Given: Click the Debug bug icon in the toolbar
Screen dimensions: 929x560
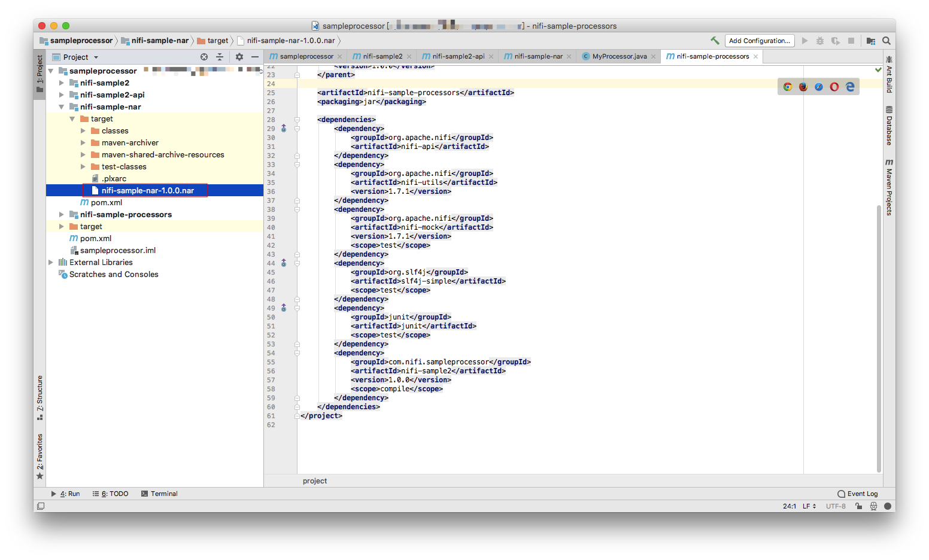Looking at the screenshot, I should point(820,41).
